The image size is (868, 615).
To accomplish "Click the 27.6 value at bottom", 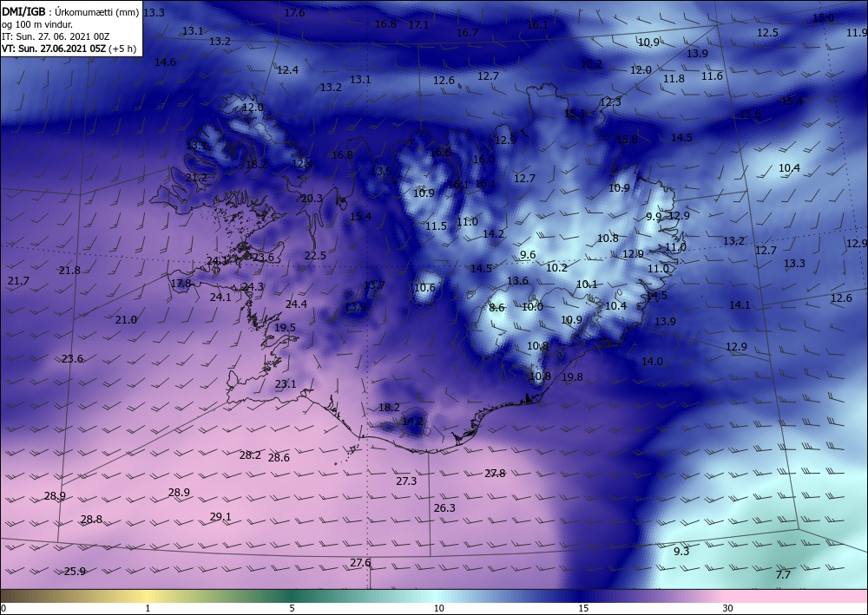I will click(360, 563).
